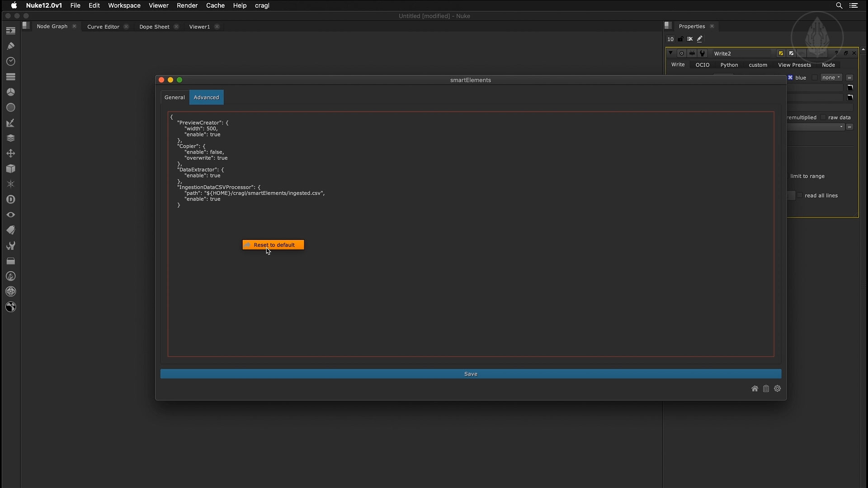Screen dimensions: 868x488
Task: Click the equals button beside the lower dropdown
Action: [x=849, y=127]
